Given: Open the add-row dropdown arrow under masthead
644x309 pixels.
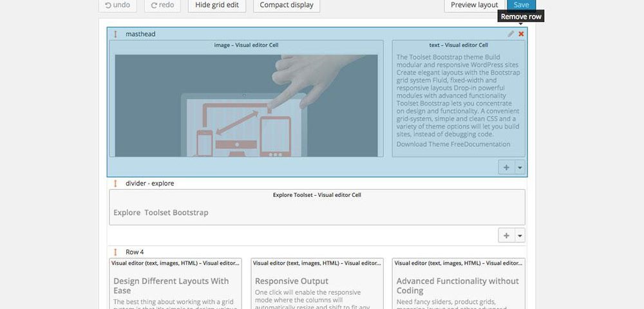Looking at the screenshot, I should [520, 167].
